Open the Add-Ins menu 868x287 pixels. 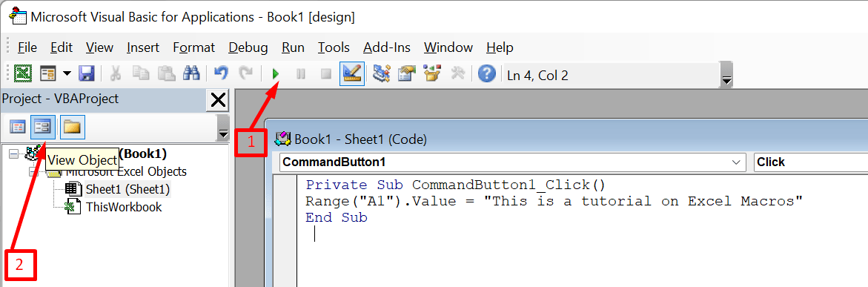point(387,47)
